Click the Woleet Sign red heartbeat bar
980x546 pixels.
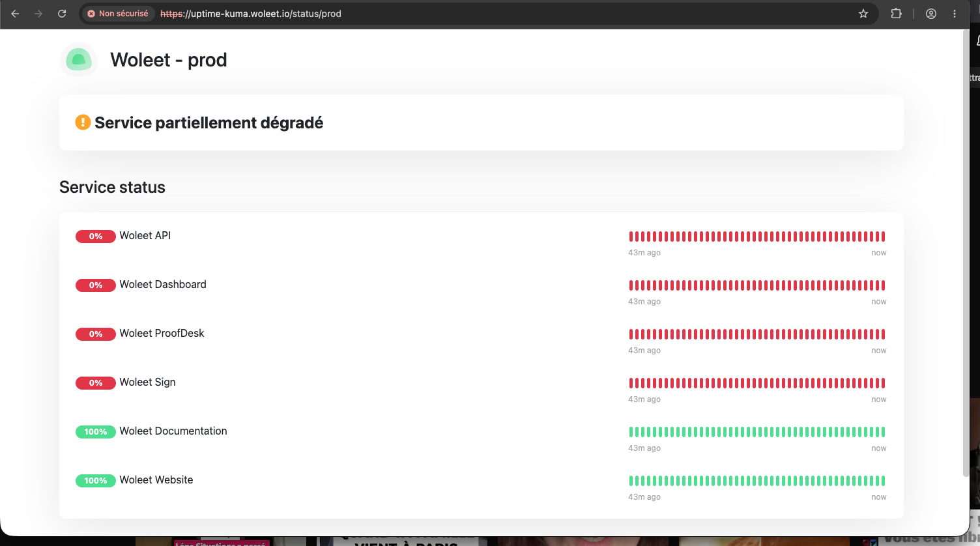click(757, 383)
